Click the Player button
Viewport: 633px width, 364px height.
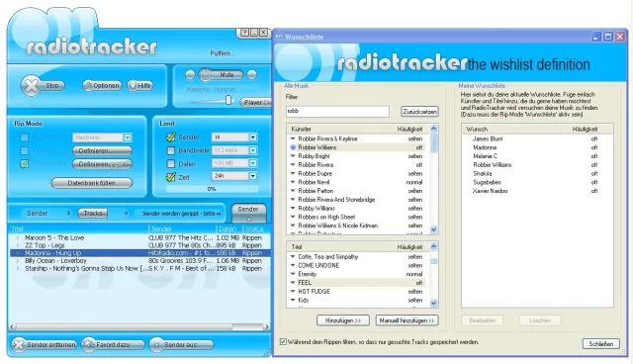tap(256, 103)
